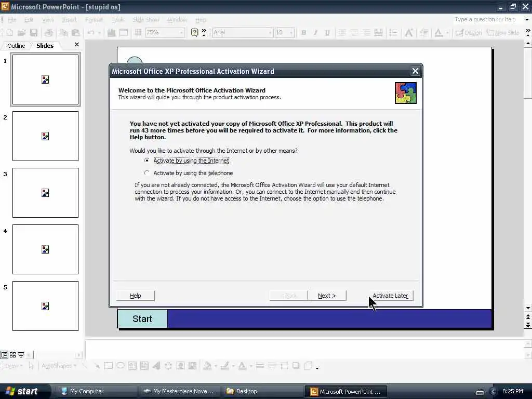Click the Activate Later button
Viewport: 532px width, 399px height.
tap(391, 296)
